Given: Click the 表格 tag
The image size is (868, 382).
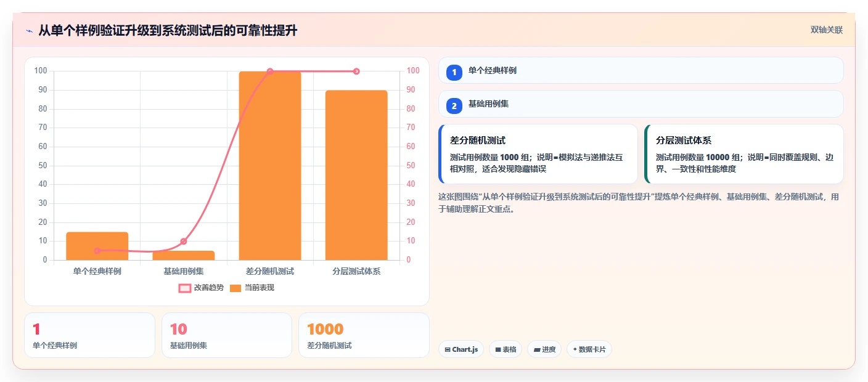Looking at the screenshot, I should 506,349.
